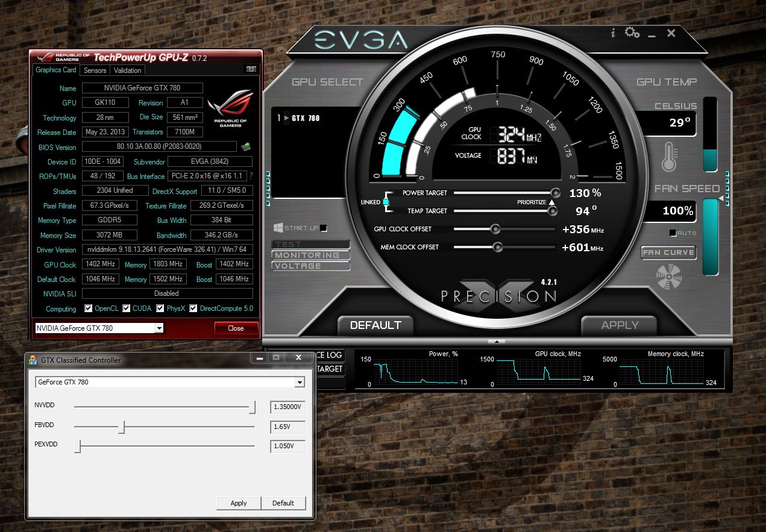Switch to the Sensors tab
This screenshot has height=532, width=766.
coord(95,70)
